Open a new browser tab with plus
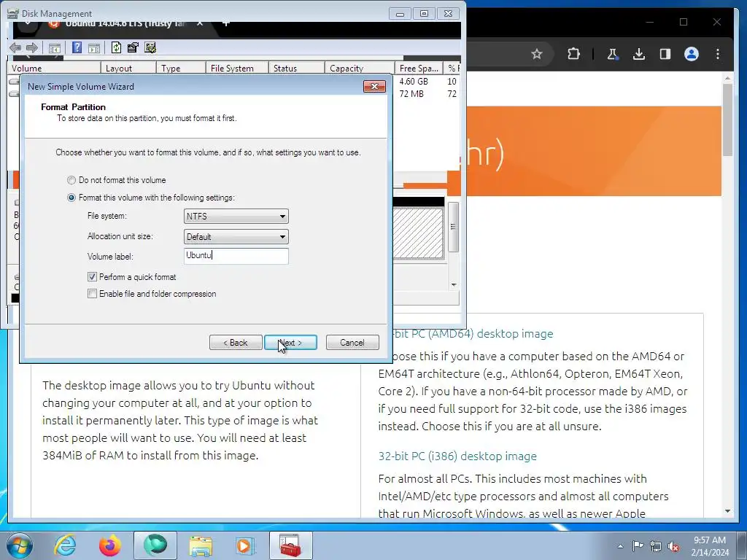The image size is (747, 560). coord(226,23)
